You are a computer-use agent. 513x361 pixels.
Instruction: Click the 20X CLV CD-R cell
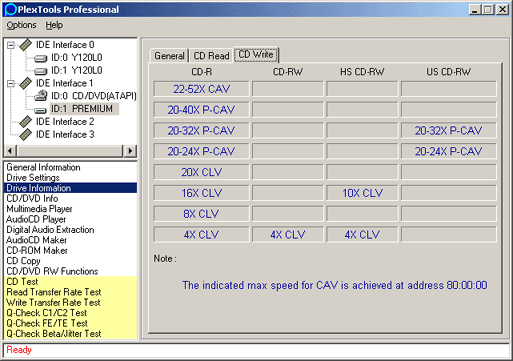[x=201, y=172]
